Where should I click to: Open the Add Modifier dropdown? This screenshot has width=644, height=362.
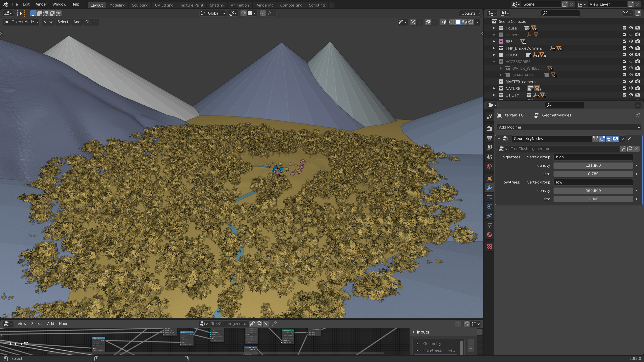pyautogui.click(x=569, y=127)
